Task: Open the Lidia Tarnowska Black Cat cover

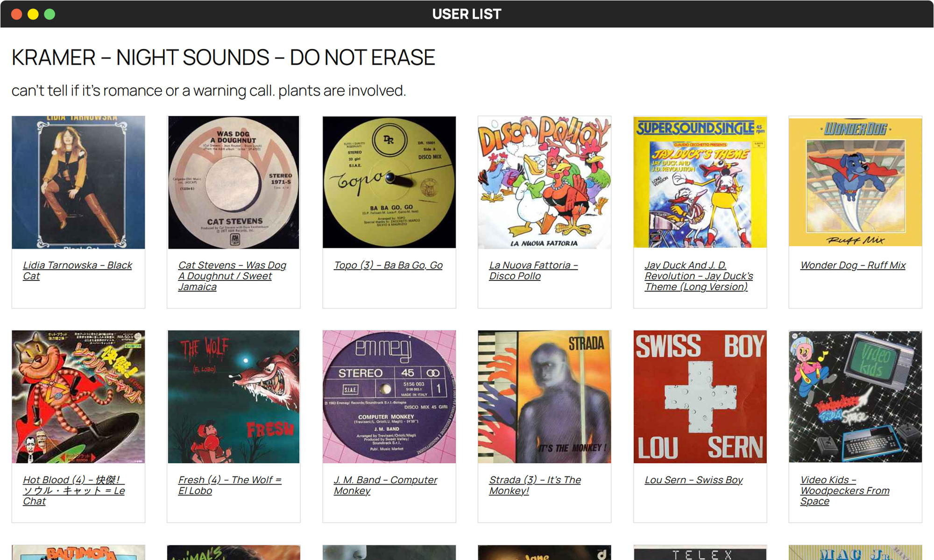Action: pyautogui.click(x=78, y=182)
